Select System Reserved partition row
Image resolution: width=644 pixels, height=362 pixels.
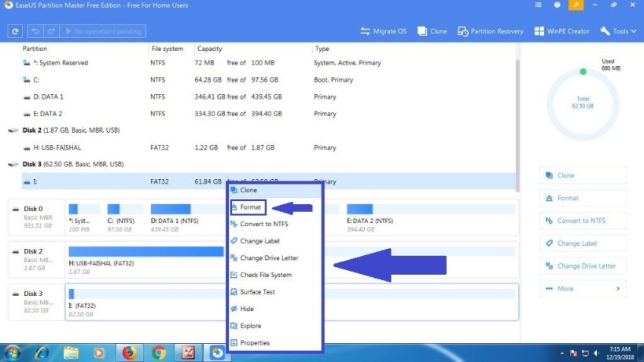269,63
